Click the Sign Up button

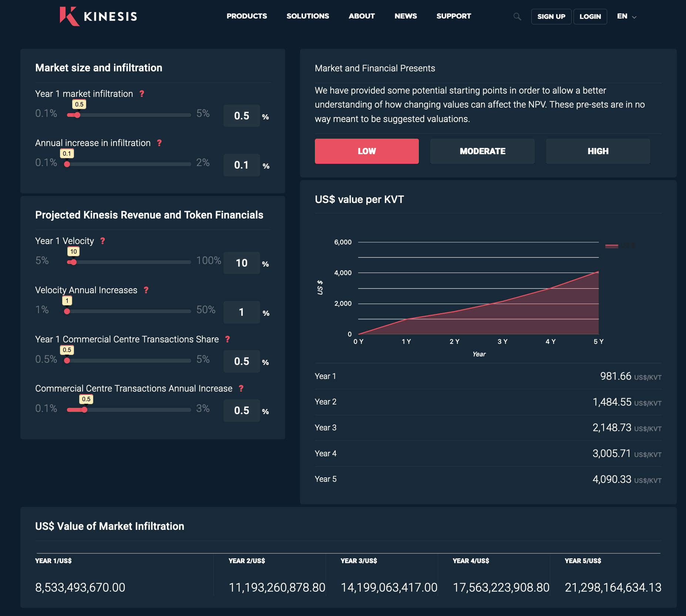tap(551, 17)
